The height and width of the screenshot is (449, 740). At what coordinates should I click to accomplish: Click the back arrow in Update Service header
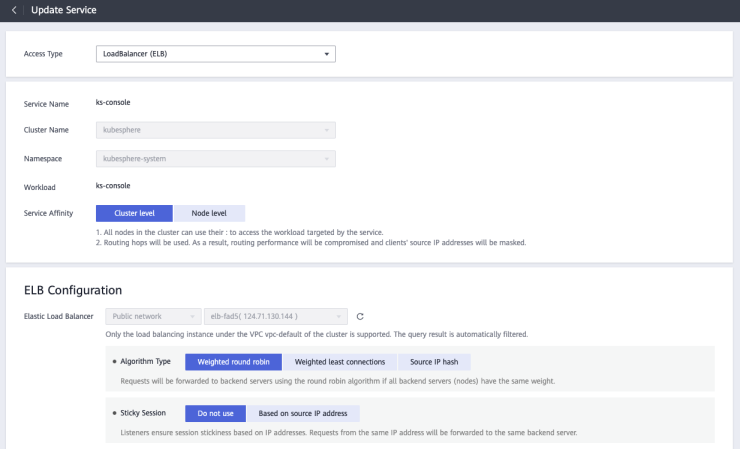14,9
